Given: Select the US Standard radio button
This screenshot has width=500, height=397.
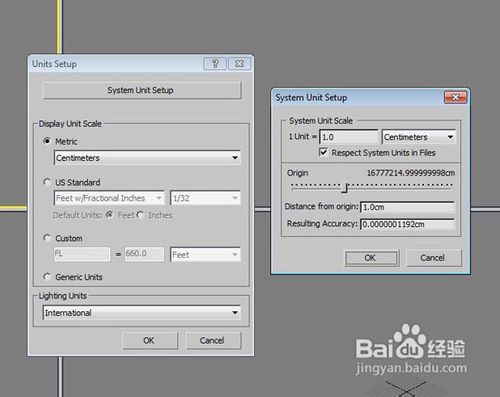Looking at the screenshot, I should [x=47, y=182].
